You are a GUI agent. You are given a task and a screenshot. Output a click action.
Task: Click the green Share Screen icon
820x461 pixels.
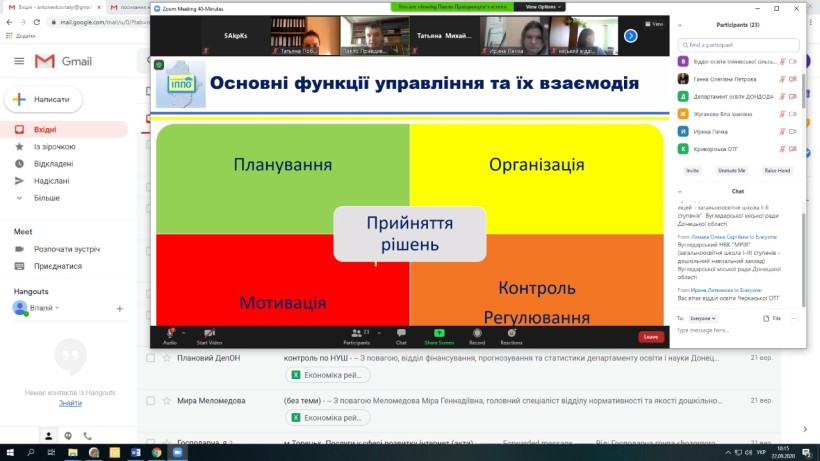[x=439, y=333]
